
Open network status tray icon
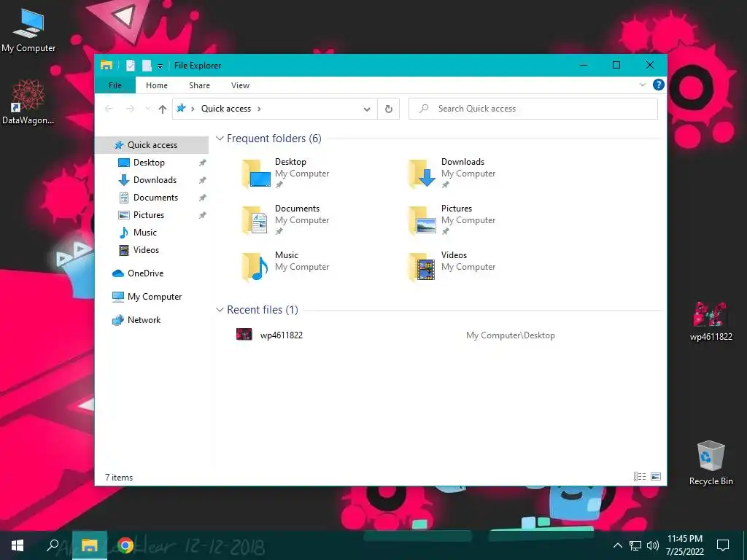[635, 545]
